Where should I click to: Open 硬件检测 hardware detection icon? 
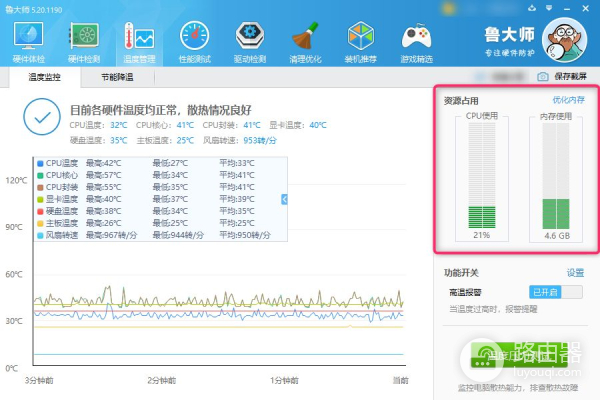point(84,36)
